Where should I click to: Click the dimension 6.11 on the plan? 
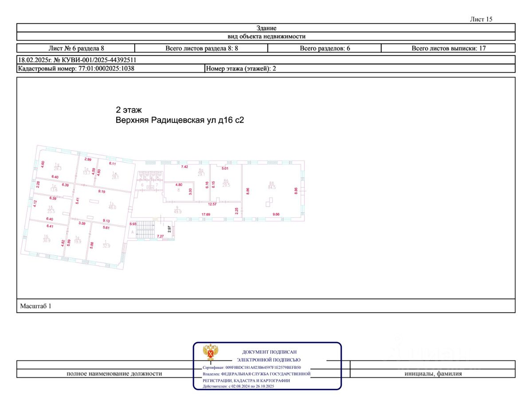tap(113, 164)
